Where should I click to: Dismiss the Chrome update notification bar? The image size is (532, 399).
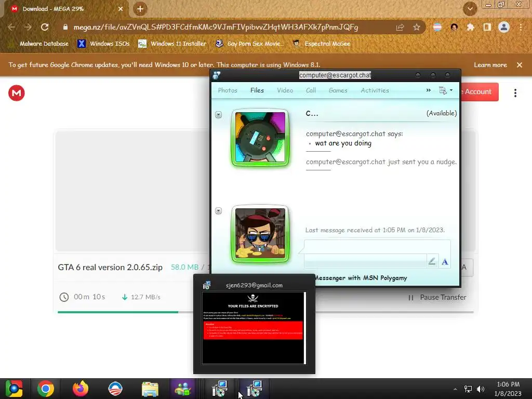coord(520,65)
